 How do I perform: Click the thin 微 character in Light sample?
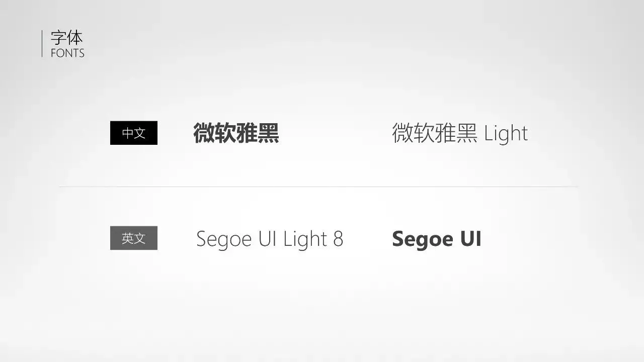pos(403,133)
